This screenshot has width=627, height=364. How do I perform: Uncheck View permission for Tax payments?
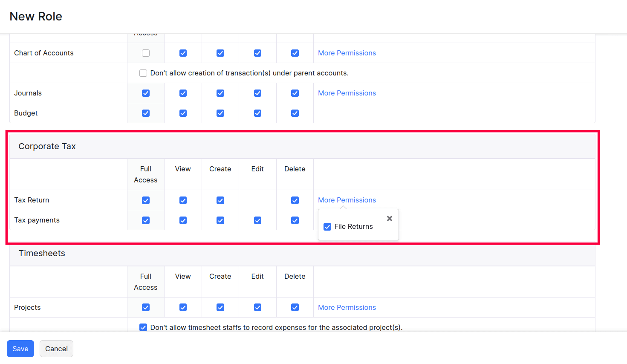pos(183,220)
